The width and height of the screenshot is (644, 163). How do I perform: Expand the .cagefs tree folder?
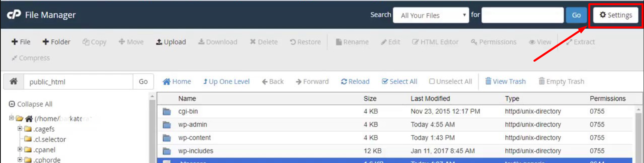click(x=20, y=129)
